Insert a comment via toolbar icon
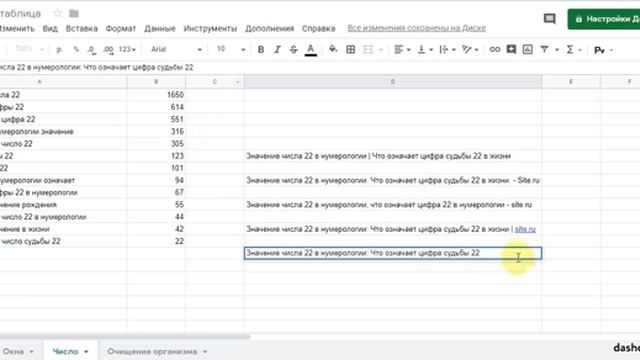This screenshot has height=360, width=640. (x=511, y=50)
